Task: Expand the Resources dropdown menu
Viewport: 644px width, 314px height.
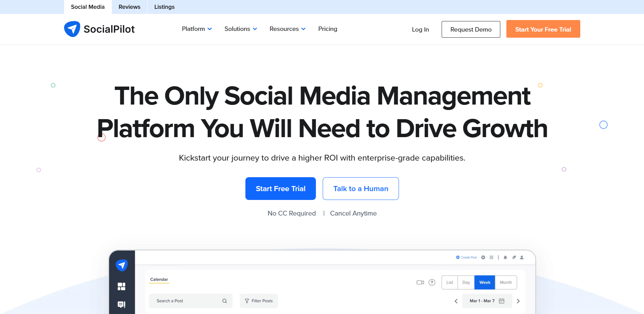Action: point(287,29)
